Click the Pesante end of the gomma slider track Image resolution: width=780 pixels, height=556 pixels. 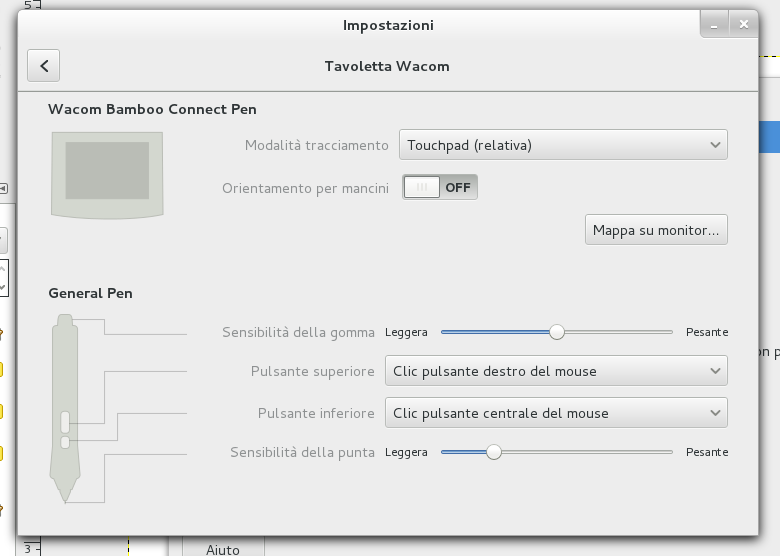tap(669, 332)
